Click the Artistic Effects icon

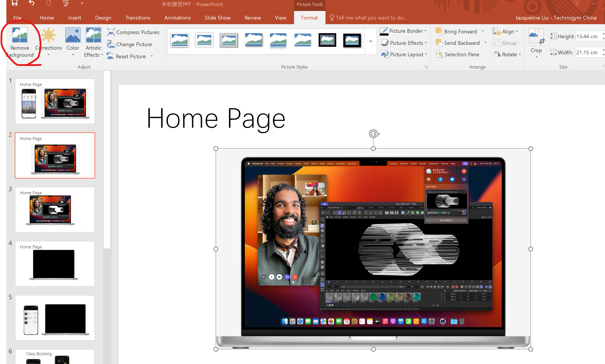[x=93, y=35]
